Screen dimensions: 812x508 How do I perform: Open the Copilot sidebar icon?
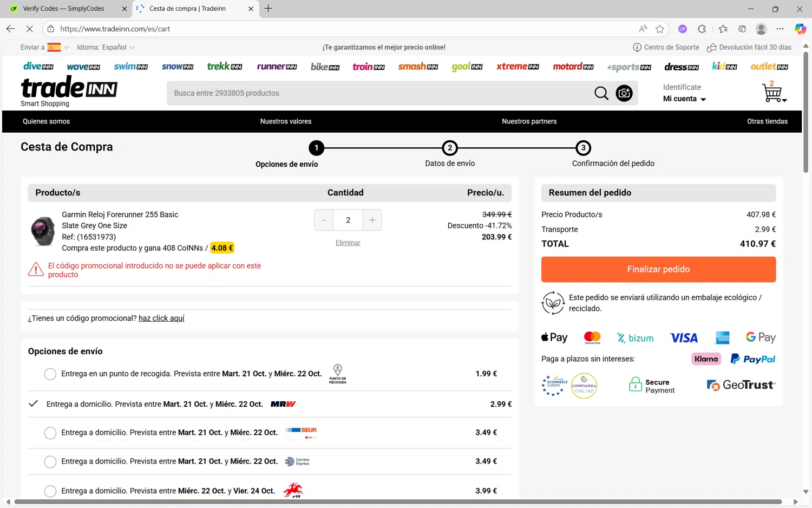800,29
